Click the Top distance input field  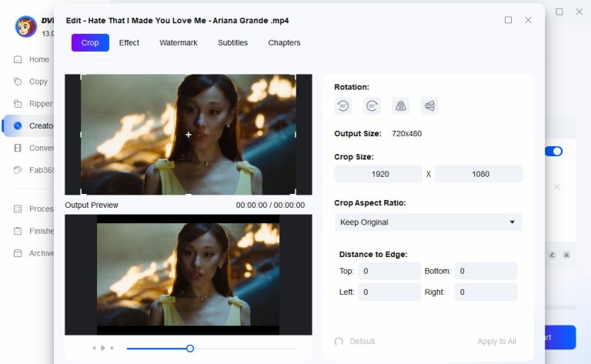pos(389,271)
